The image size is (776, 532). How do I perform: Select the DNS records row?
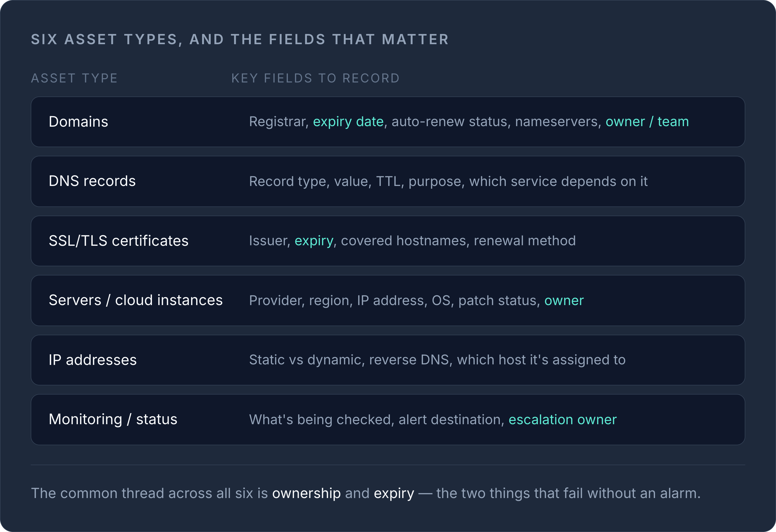tap(388, 181)
